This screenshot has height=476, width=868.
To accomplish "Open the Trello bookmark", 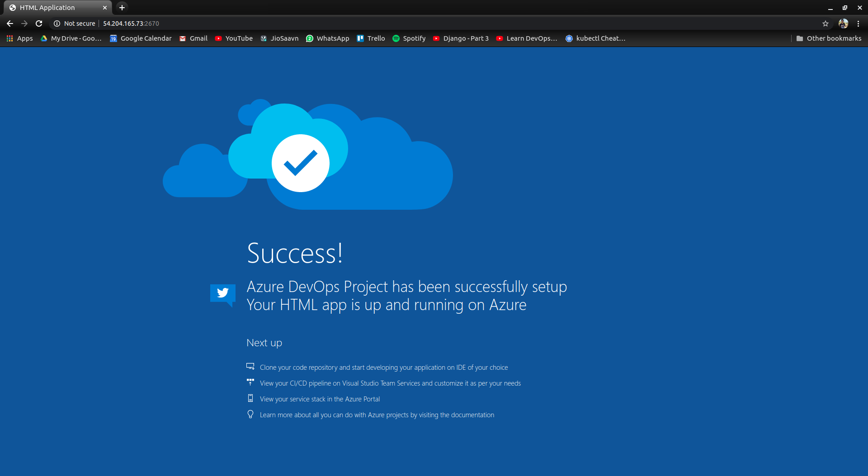I will (371, 38).
